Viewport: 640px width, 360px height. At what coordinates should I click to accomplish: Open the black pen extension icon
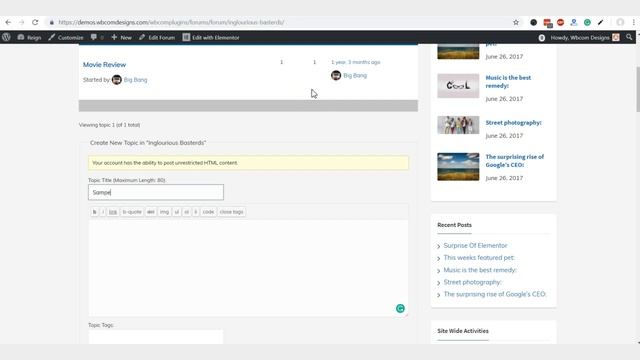pos(600,22)
